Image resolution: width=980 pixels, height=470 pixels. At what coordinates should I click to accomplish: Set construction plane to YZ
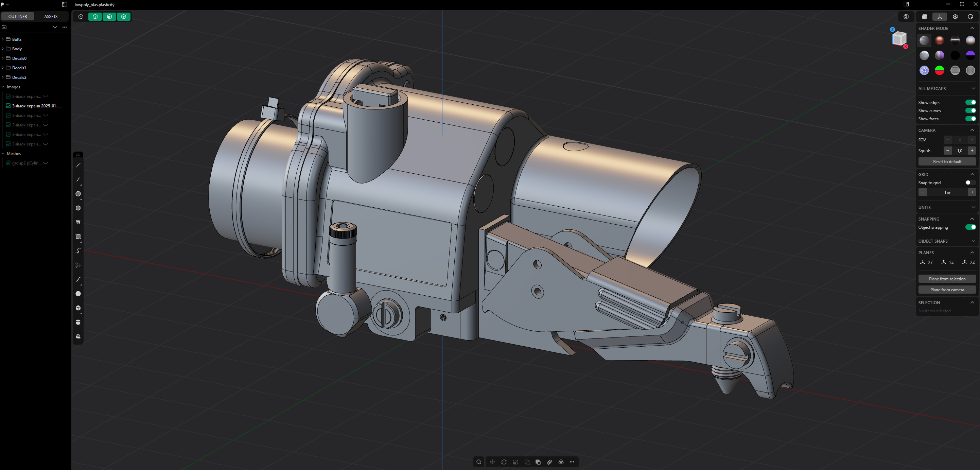click(947, 262)
